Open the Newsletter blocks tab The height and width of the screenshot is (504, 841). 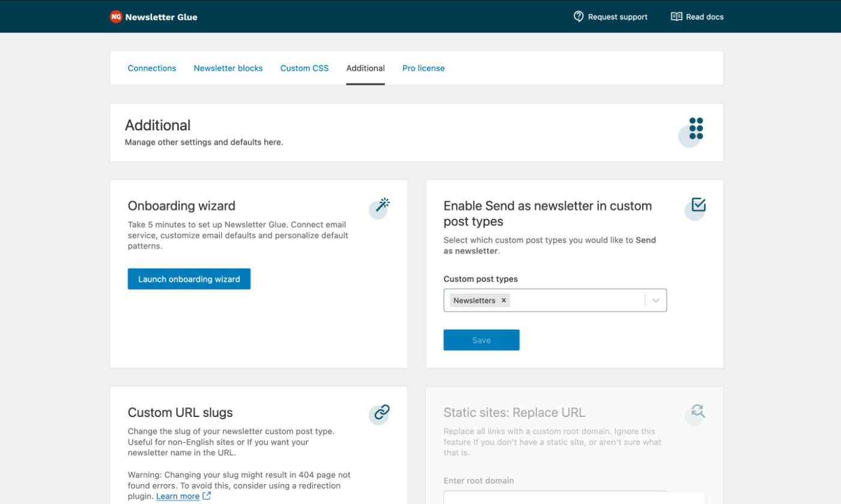point(228,68)
